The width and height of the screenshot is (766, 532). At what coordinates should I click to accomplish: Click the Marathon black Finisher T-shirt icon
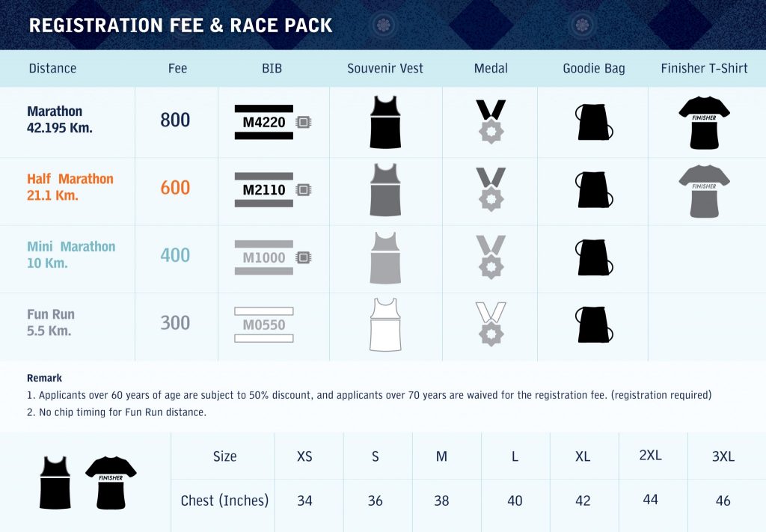704,123
